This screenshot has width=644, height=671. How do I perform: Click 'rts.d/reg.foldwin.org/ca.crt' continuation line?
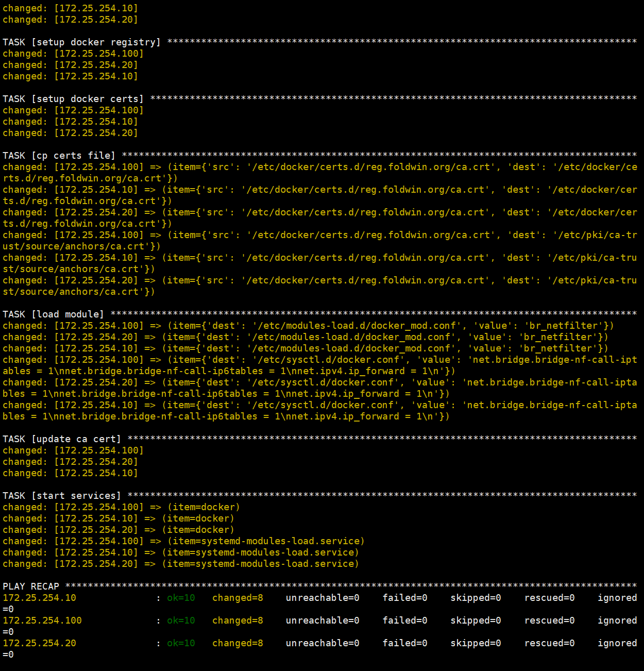click(x=90, y=178)
